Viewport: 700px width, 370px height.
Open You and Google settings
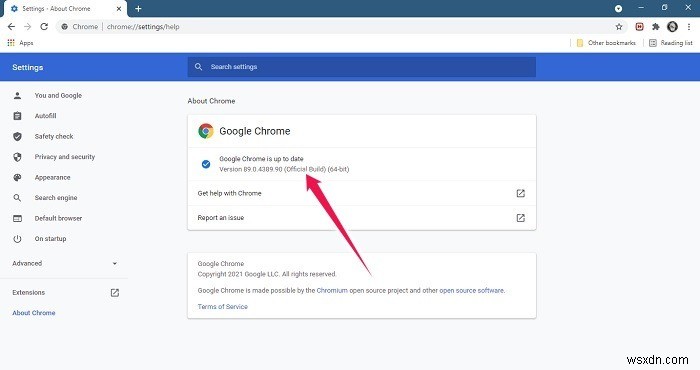[x=58, y=96]
